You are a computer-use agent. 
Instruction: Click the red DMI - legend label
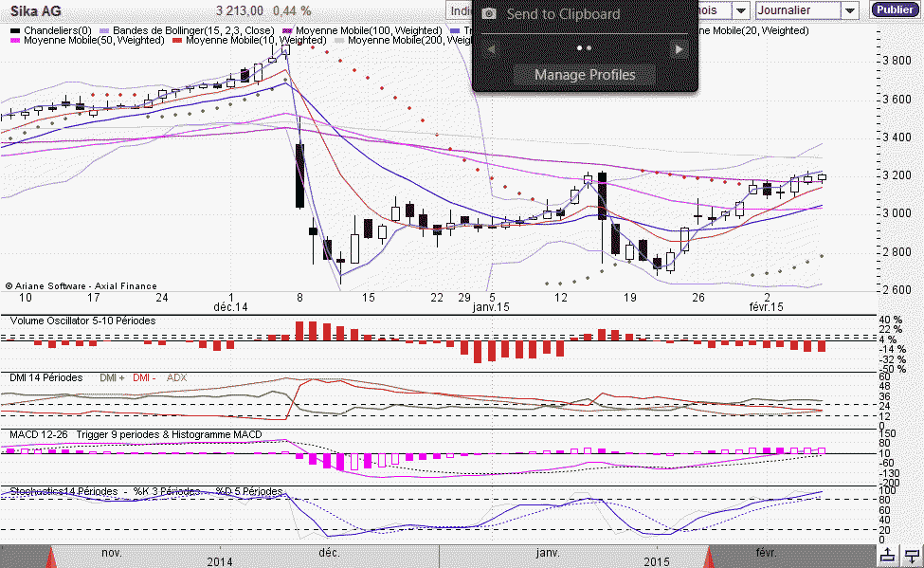tap(144, 377)
